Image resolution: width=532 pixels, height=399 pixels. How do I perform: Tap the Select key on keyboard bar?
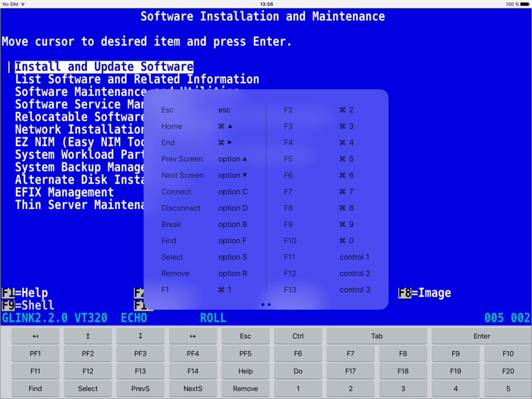click(x=88, y=389)
